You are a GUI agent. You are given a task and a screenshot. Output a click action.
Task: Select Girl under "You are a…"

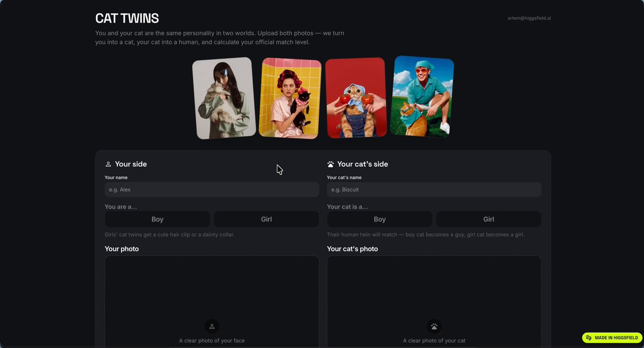(x=267, y=219)
